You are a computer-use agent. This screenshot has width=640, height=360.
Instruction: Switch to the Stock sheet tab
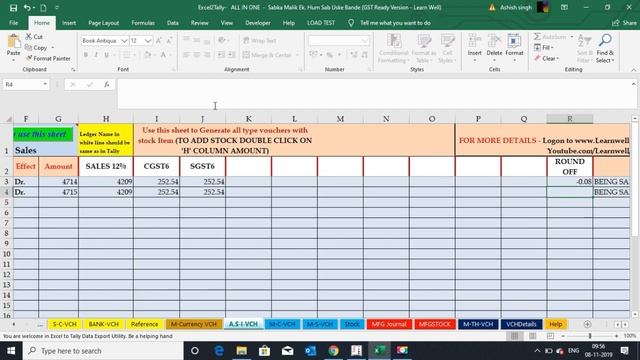tap(352, 324)
